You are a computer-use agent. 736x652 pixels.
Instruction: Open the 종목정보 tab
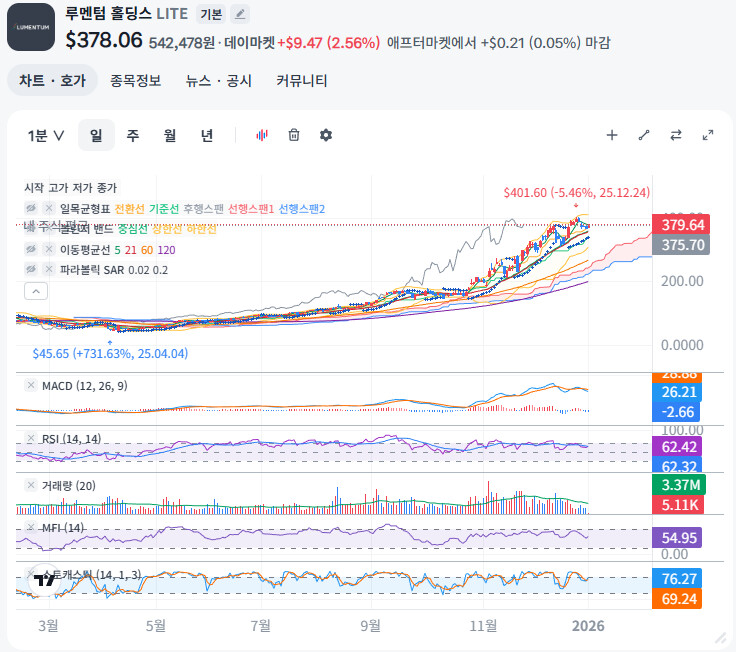(x=136, y=80)
